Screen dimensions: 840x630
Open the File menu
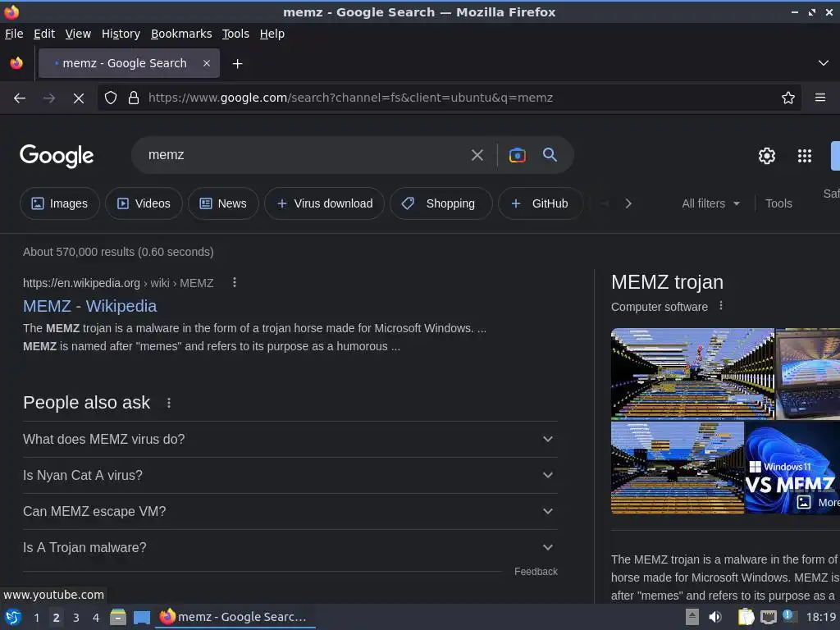[x=14, y=34]
